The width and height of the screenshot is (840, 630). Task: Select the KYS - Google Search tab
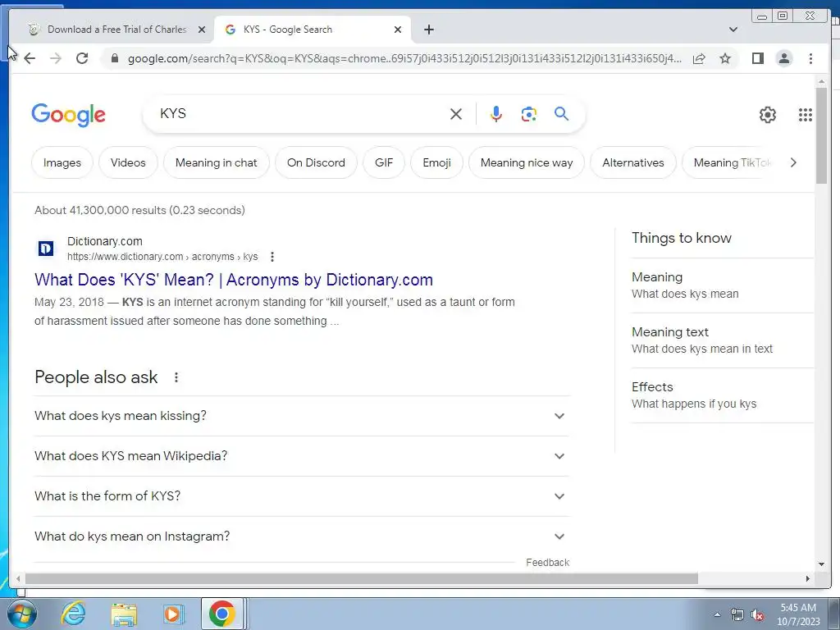(313, 30)
